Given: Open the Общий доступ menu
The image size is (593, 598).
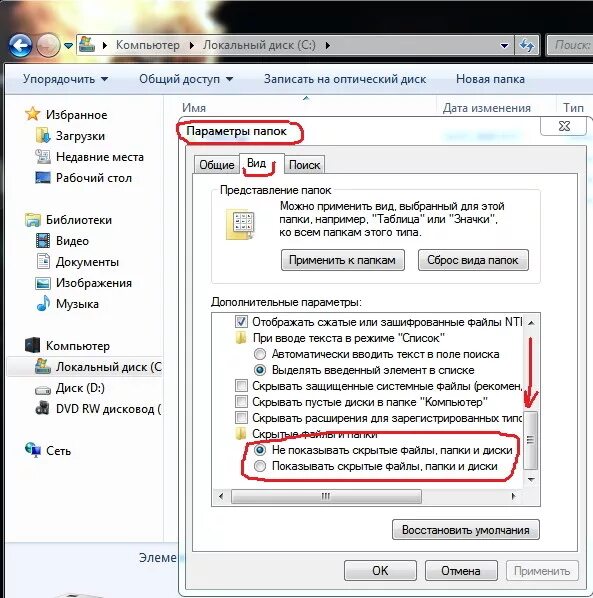Looking at the screenshot, I should coord(186,79).
